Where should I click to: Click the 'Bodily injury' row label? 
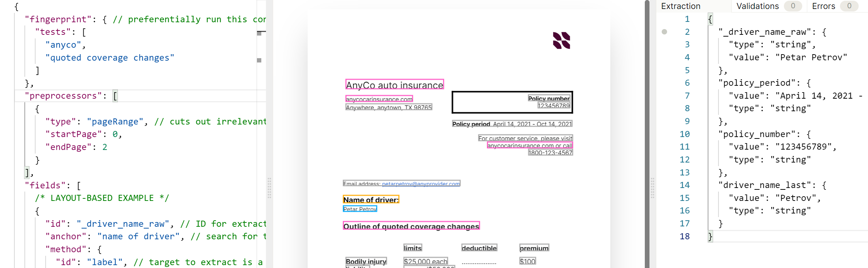pyautogui.click(x=366, y=261)
